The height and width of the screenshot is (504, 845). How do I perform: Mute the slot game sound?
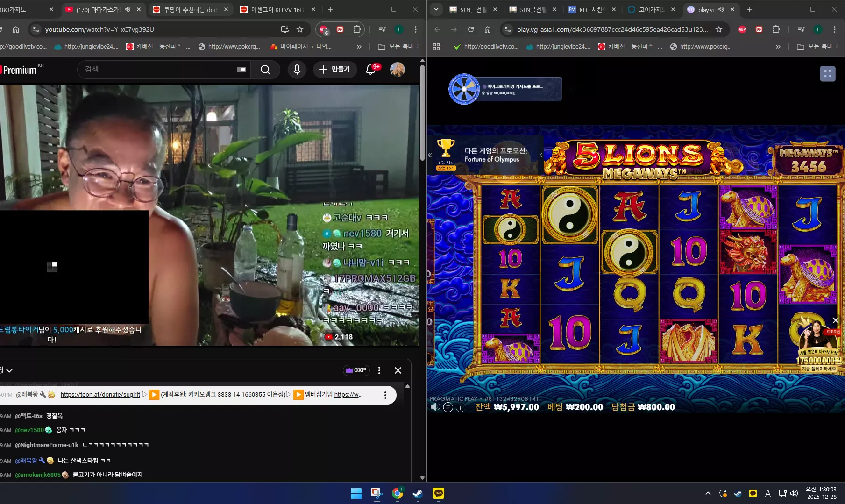[435, 407]
